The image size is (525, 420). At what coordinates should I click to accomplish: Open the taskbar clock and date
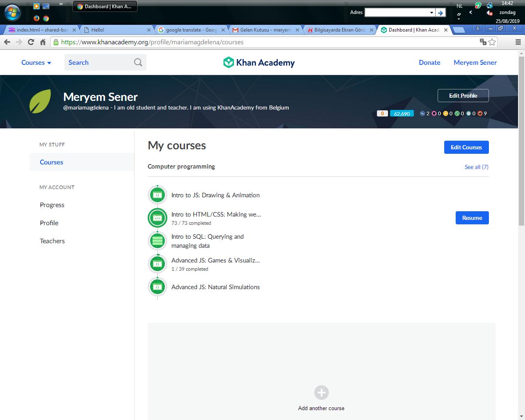[507, 12]
